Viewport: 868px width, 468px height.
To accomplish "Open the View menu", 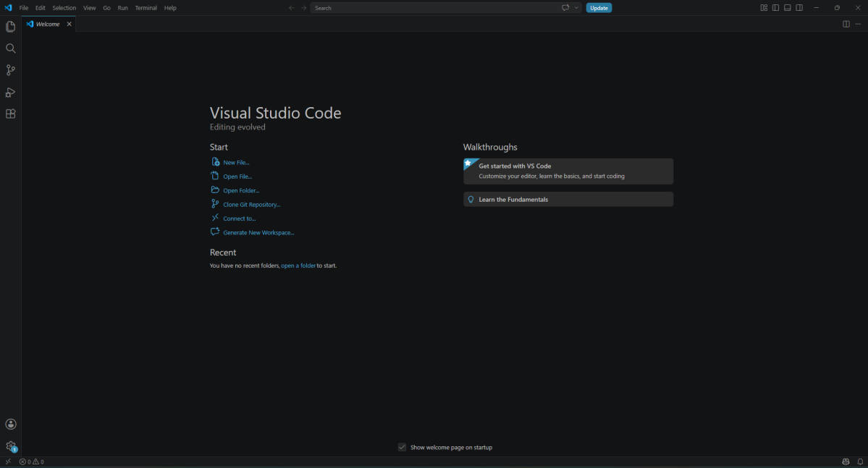I will (90, 8).
